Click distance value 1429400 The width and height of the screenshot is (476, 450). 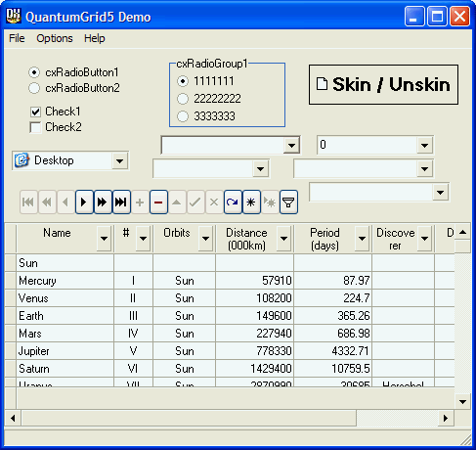[271, 369]
